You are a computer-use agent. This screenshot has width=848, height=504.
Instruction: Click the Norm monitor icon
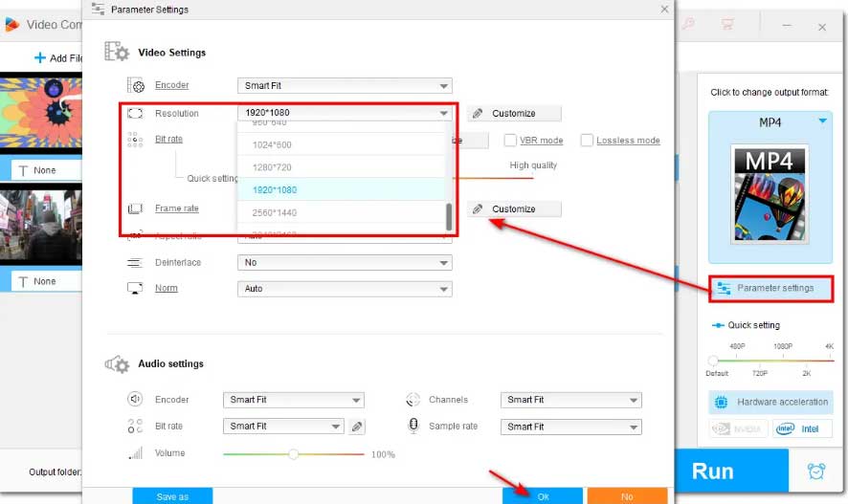135,288
